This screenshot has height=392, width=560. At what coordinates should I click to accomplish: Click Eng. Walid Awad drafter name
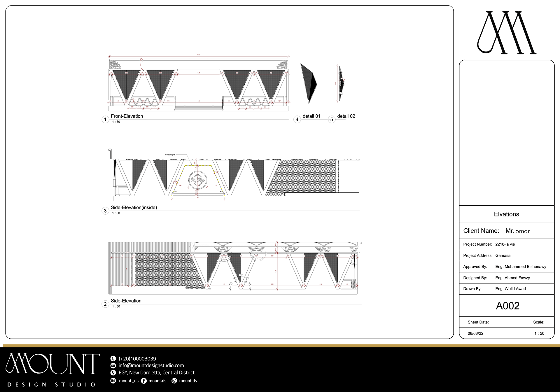(x=510, y=289)
